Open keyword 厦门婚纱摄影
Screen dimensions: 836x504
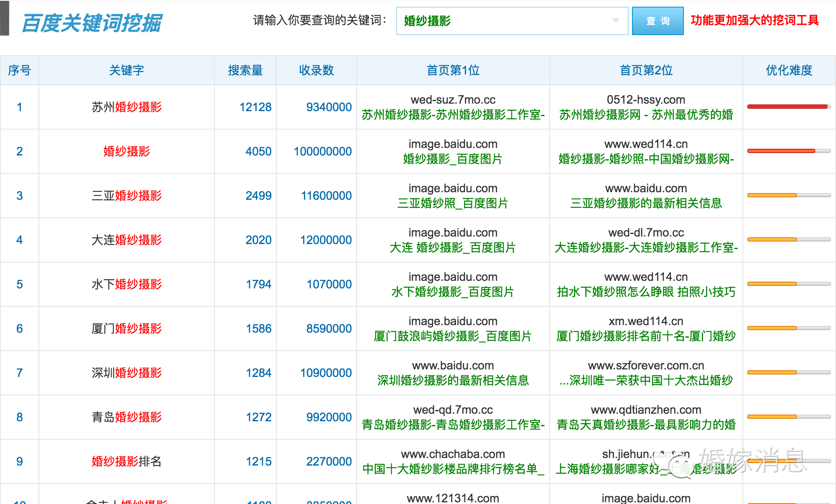[x=127, y=328]
